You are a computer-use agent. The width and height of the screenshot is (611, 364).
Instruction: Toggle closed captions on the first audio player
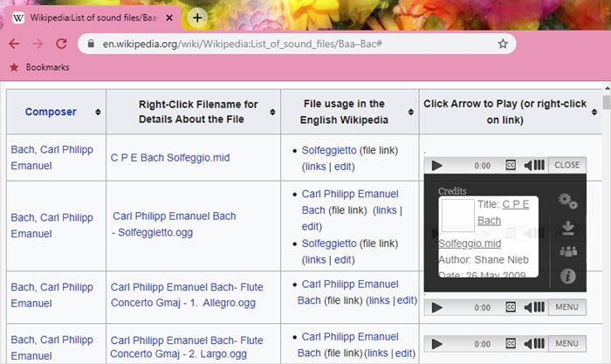tap(511, 165)
